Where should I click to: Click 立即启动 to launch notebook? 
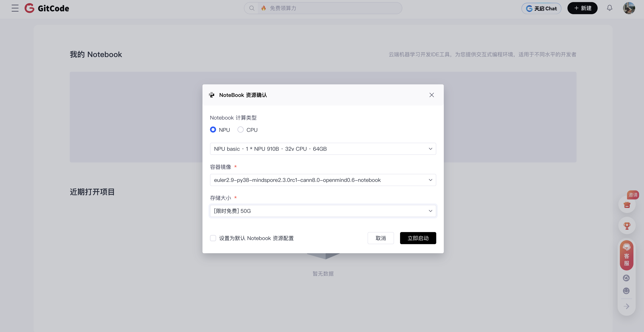(418, 238)
